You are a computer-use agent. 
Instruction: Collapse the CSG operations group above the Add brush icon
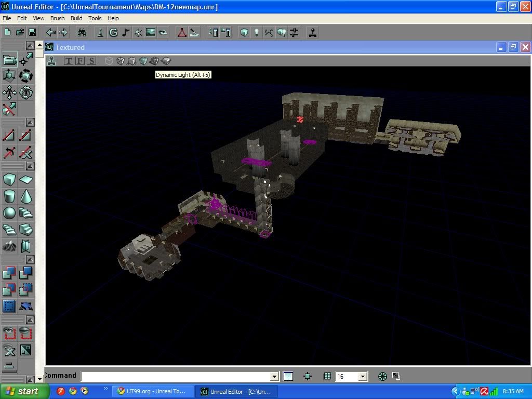(x=30, y=260)
